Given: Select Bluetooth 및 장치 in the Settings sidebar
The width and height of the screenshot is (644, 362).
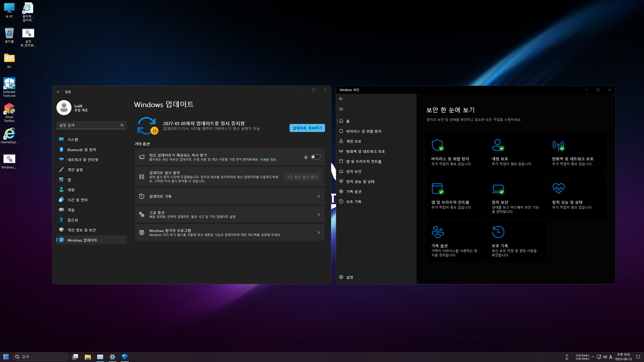Looking at the screenshot, I should point(91,150).
